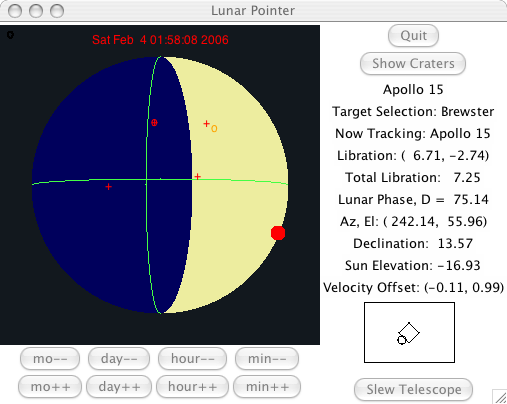The image size is (507, 404).
Task: Advance one day with day++
Action: [119, 387]
